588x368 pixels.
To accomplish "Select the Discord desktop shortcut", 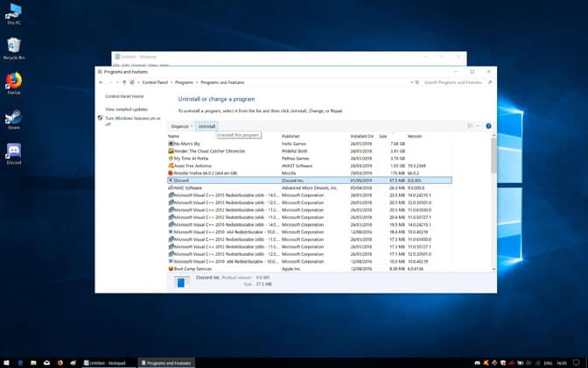I will coord(14,153).
